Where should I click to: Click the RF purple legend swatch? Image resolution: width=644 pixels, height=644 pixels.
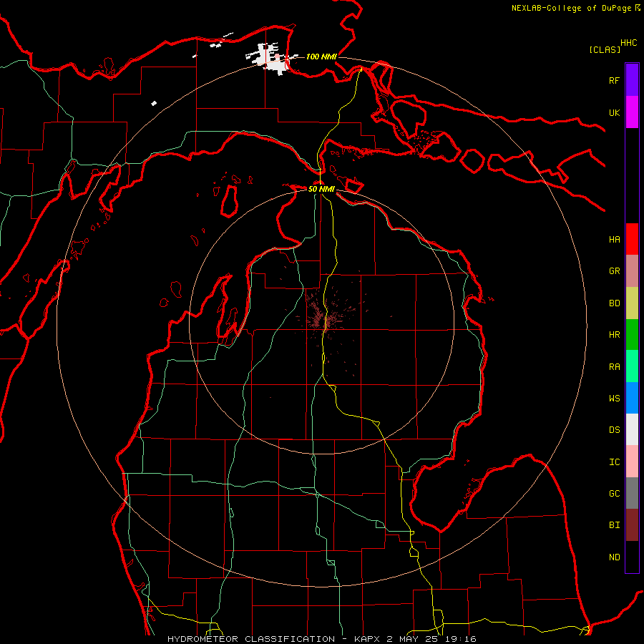[632, 80]
